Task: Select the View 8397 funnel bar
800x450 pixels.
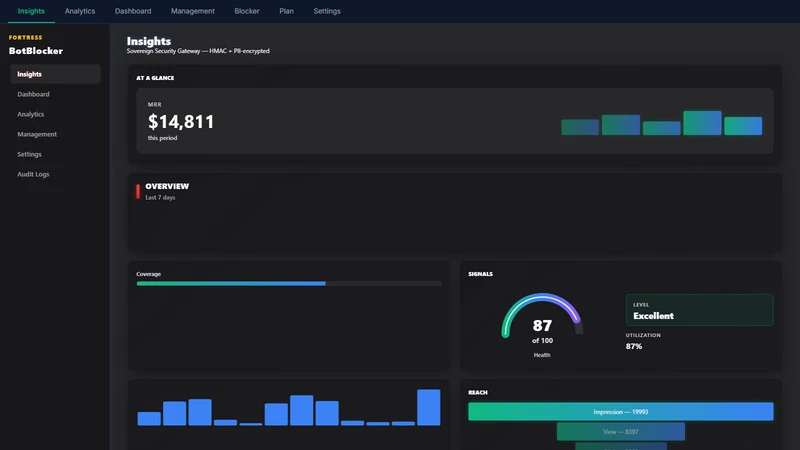Action: pyautogui.click(x=620, y=432)
